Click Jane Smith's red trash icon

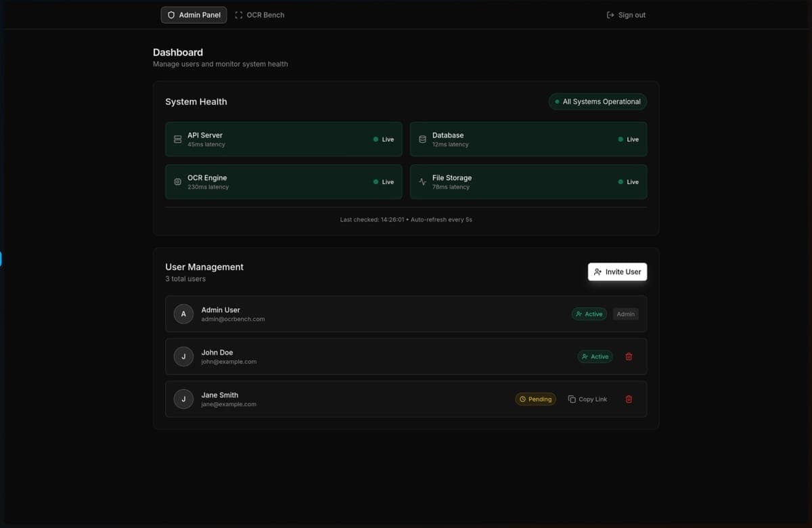(x=629, y=399)
